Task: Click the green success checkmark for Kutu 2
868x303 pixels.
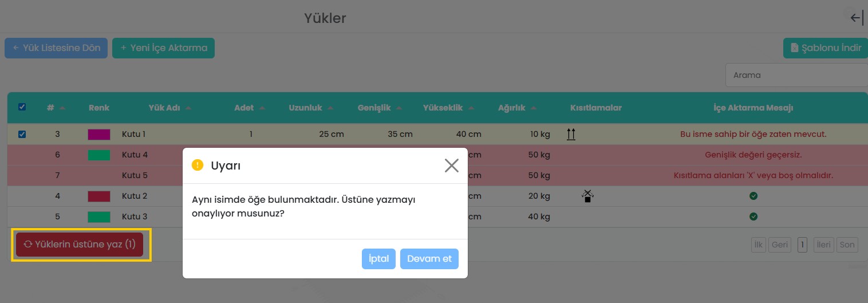Action: [753, 196]
